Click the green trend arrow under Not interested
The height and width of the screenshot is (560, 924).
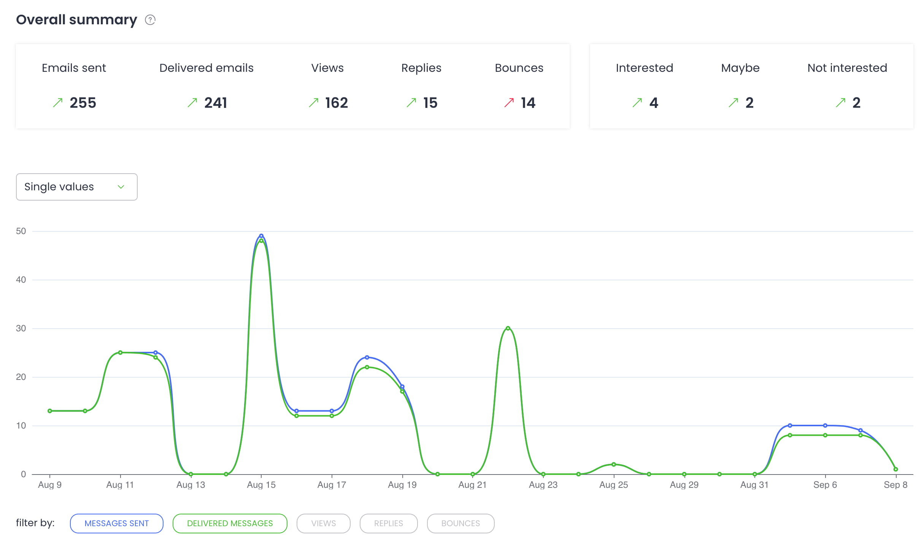[x=841, y=103]
